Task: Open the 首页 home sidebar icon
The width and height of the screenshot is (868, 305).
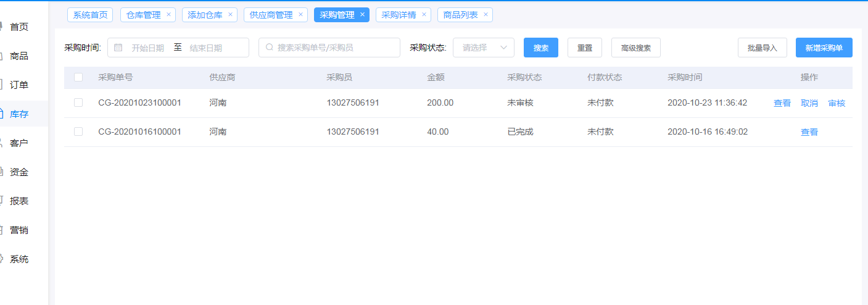Action: click(2, 27)
